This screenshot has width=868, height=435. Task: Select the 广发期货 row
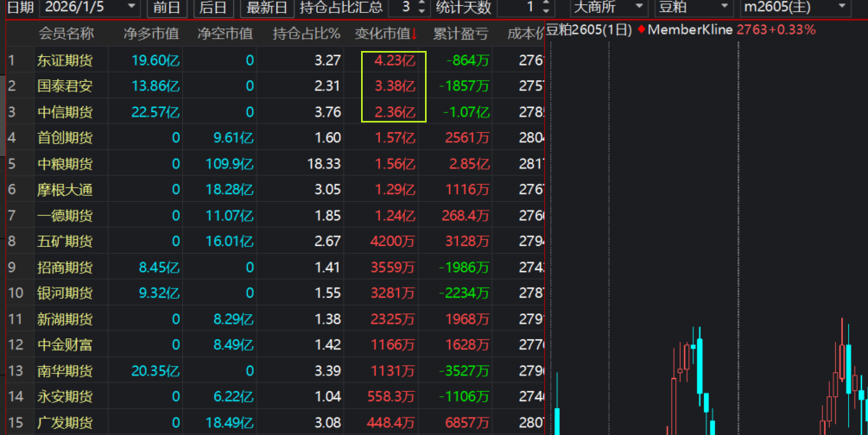click(x=65, y=423)
